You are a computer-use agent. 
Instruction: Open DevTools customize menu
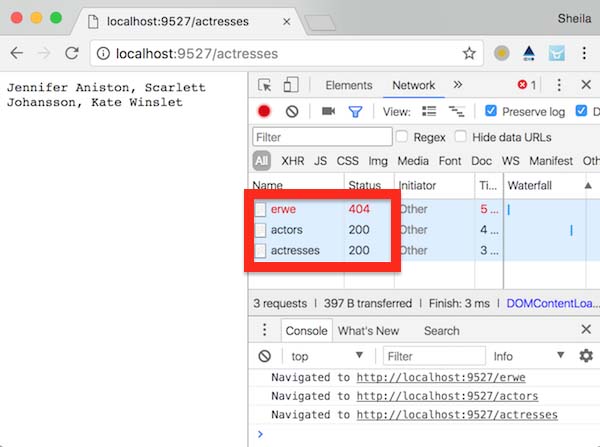[x=559, y=85]
